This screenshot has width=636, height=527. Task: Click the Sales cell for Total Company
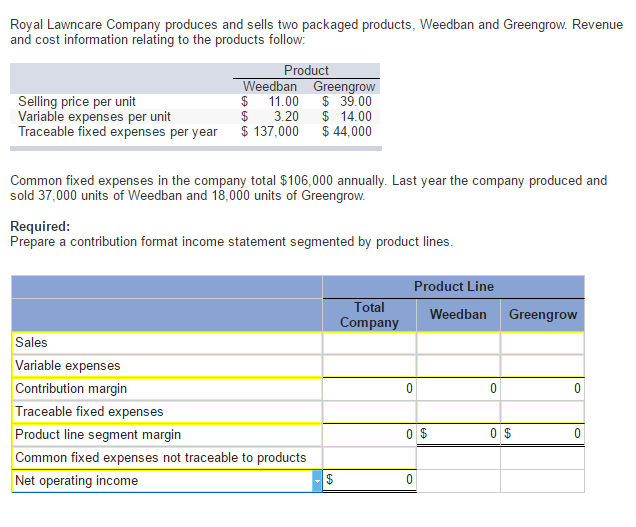pos(369,342)
